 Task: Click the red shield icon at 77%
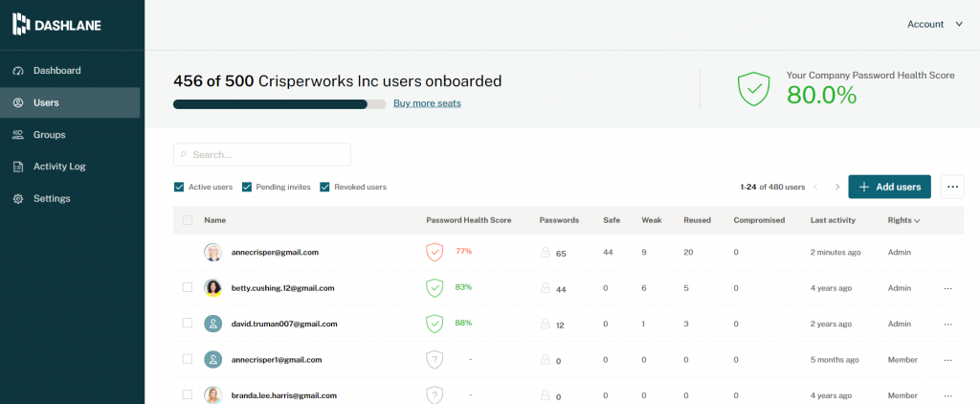pyautogui.click(x=434, y=253)
